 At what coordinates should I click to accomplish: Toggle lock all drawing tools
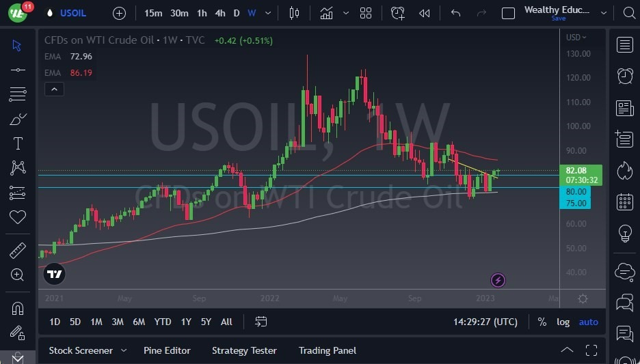[18, 333]
